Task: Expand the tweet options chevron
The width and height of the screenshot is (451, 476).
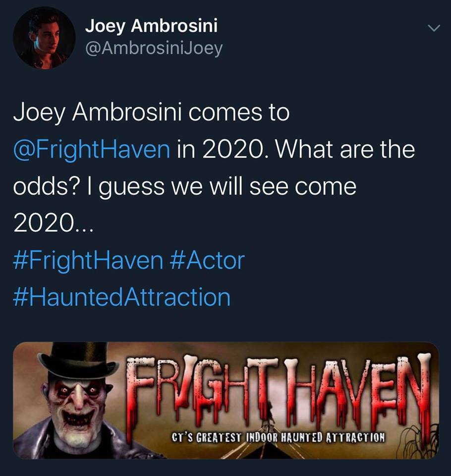Action: pos(434,29)
